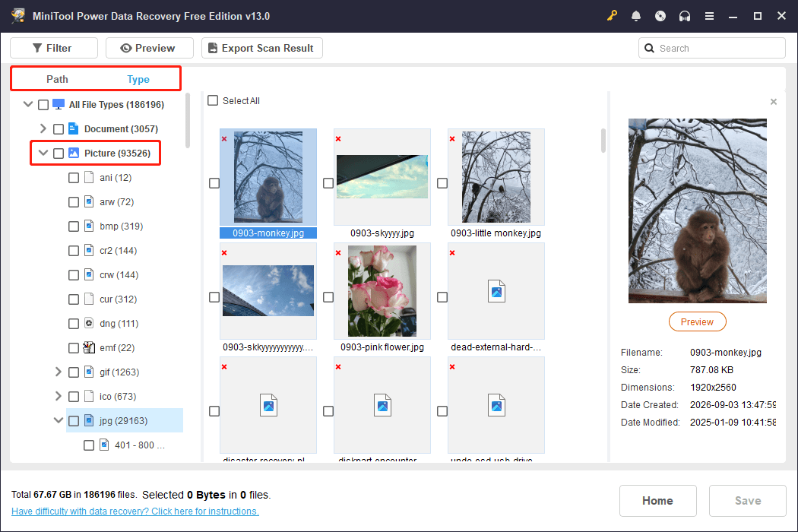Screen dimensions: 798x532
Task: Expand the Document (3057) node
Action: (43, 128)
